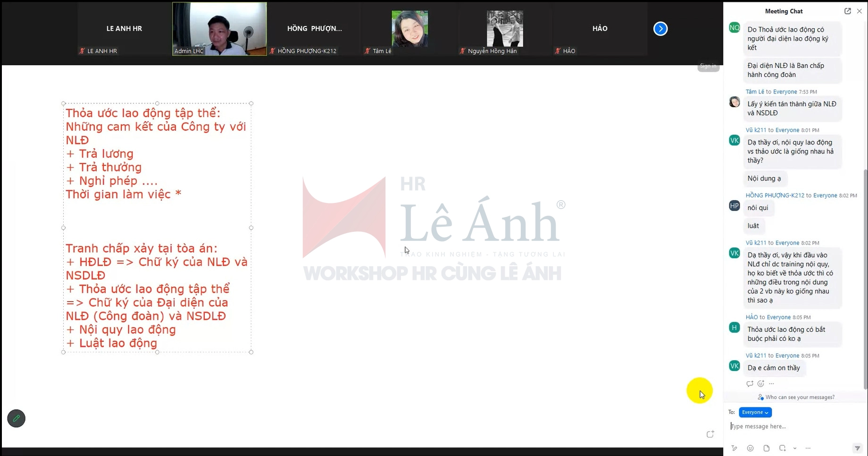The height and width of the screenshot is (456, 868).
Task: Open the text formatting tool in chat
Action: pos(734,448)
